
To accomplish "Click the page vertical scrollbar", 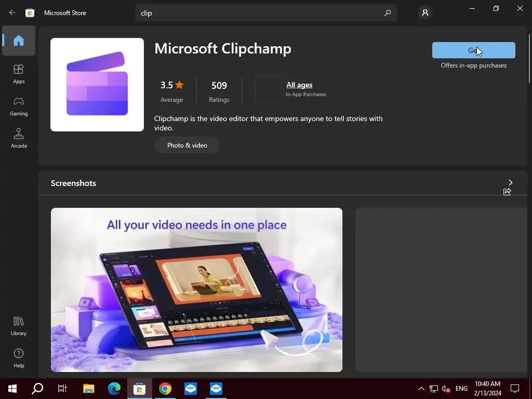I will 529,58.
